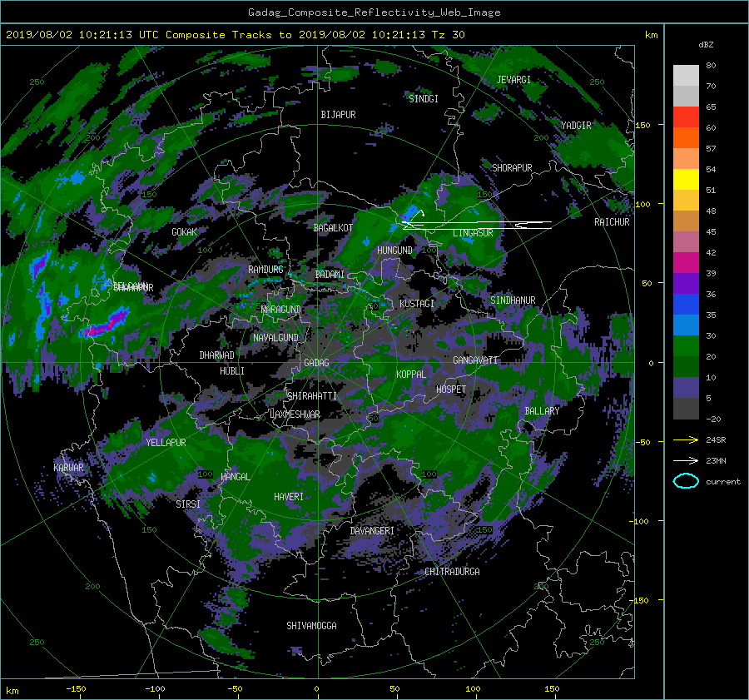This screenshot has height=700, width=749.
Task: Click the SINDHANUR city label
Action: (513, 300)
